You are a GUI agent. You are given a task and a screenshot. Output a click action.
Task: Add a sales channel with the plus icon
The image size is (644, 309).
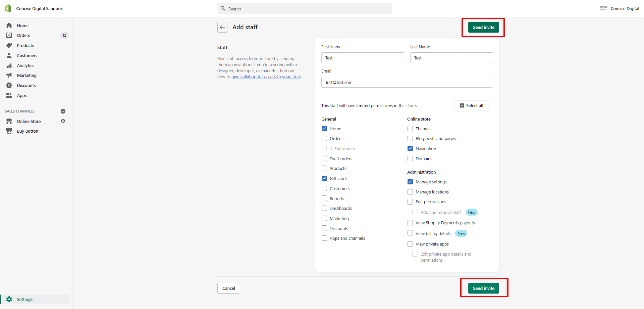(x=63, y=111)
